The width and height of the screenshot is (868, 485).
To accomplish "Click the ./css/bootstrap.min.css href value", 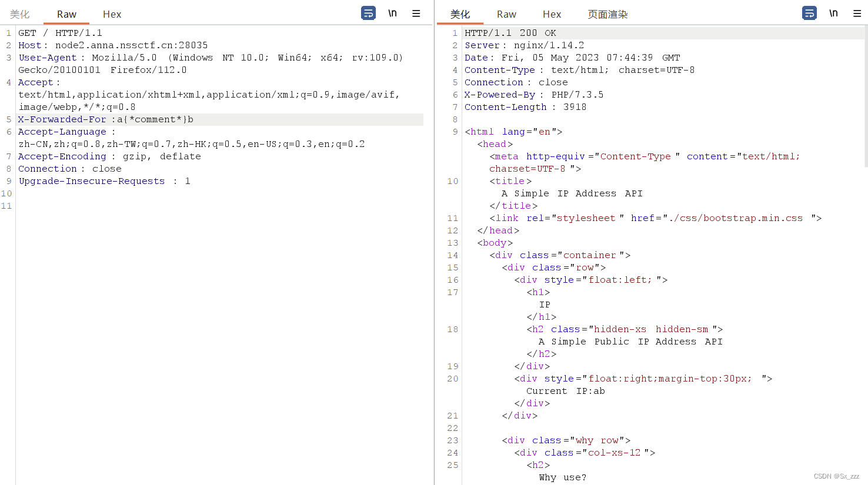I will [x=736, y=218].
